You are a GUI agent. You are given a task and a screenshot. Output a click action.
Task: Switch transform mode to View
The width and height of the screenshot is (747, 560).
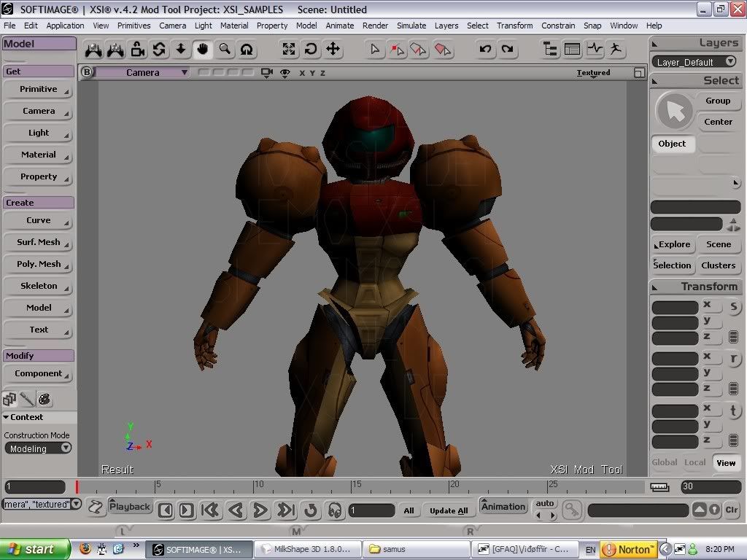726,463
